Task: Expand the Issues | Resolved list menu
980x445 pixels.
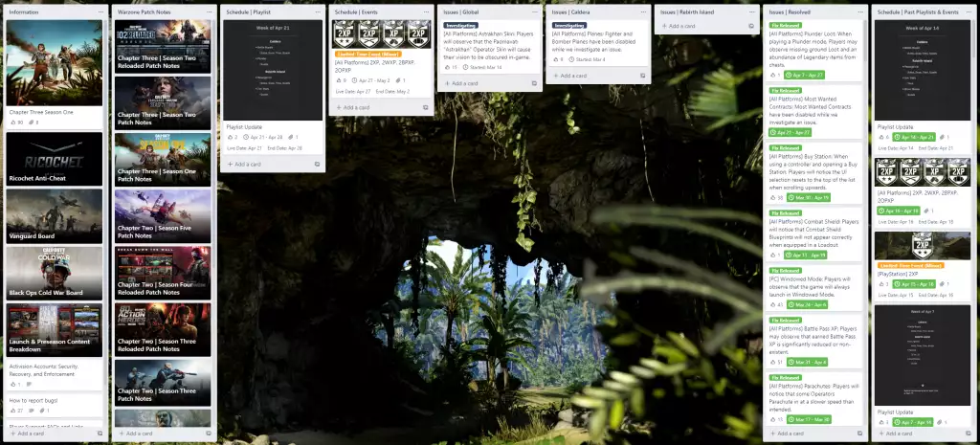Action: (857, 11)
